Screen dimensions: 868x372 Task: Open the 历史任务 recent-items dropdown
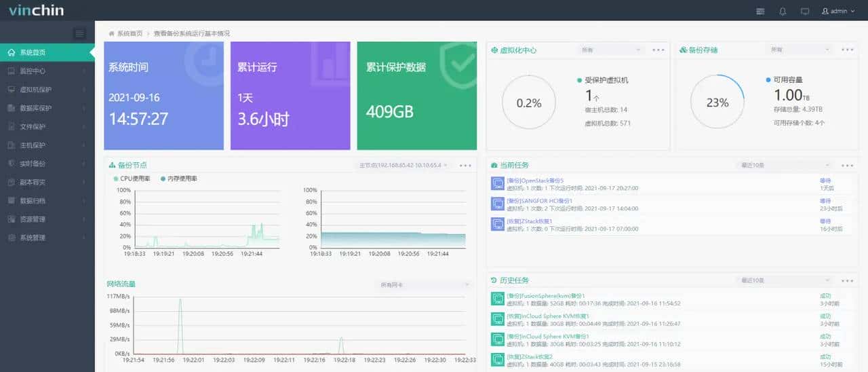point(785,280)
